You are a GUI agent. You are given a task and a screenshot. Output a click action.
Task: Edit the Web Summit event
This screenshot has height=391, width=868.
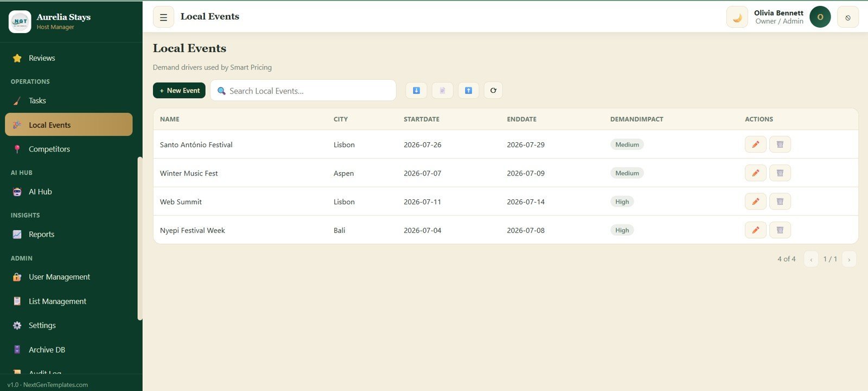point(755,201)
